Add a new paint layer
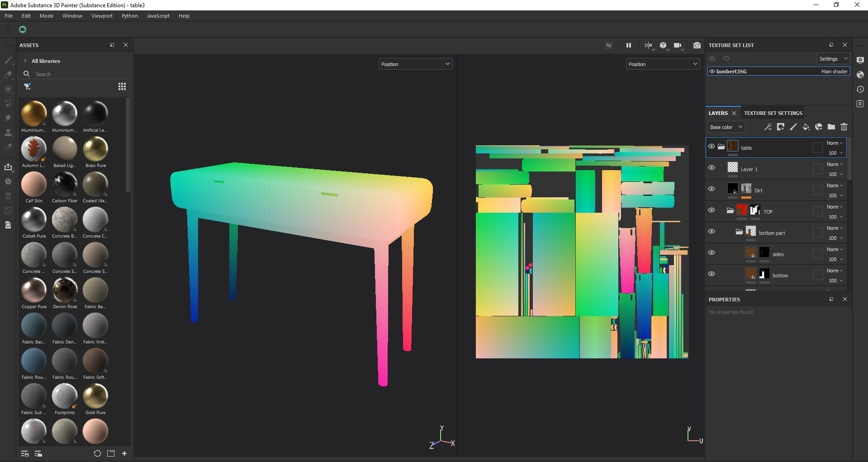Image resolution: width=868 pixels, height=462 pixels. (x=793, y=127)
